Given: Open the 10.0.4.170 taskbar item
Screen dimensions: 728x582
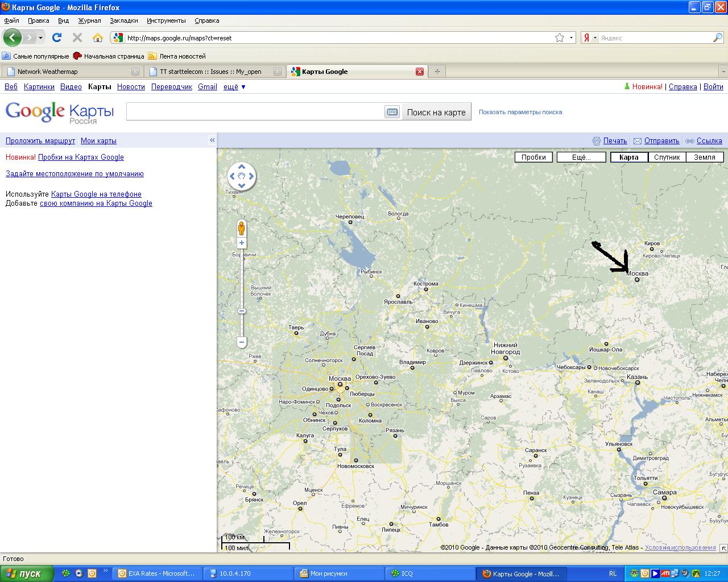Looking at the screenshot, I should pyautogui.click(x=248, y=573).
